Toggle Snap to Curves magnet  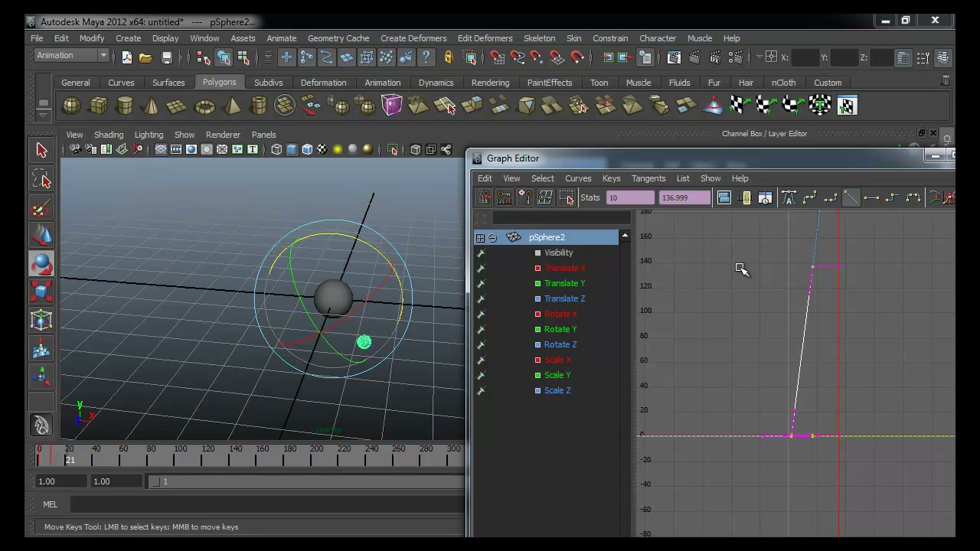[x=517, y=57]
